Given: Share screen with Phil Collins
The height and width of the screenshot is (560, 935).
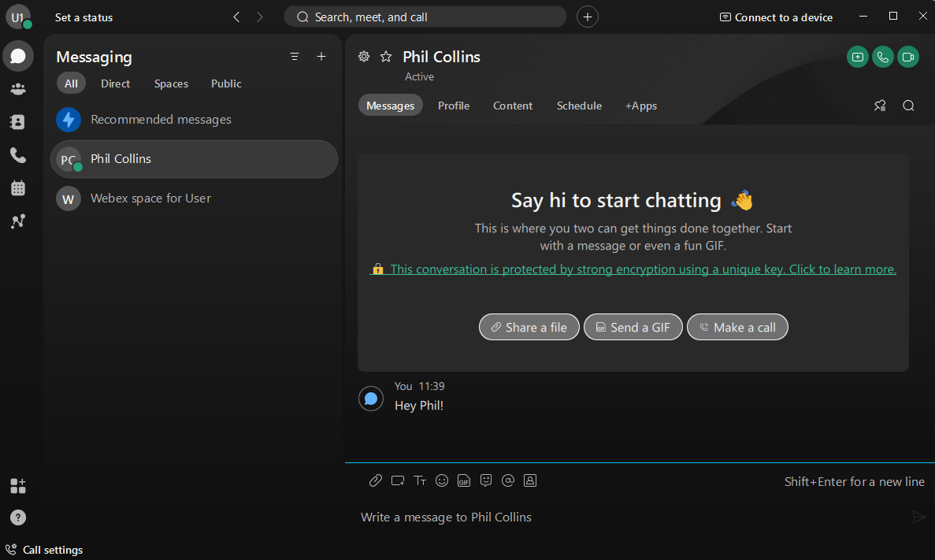Looking at the screenshot, I should click(x=858, y=57).
